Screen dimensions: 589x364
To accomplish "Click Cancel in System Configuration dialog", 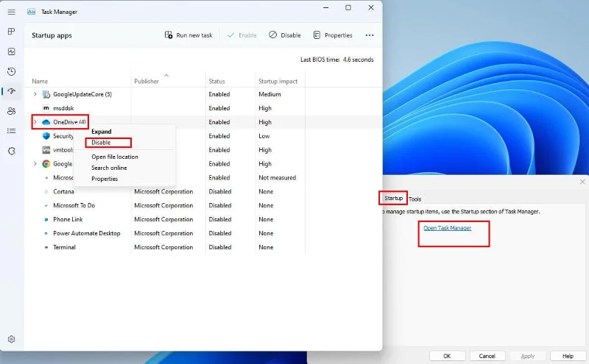I will point(487,356).
